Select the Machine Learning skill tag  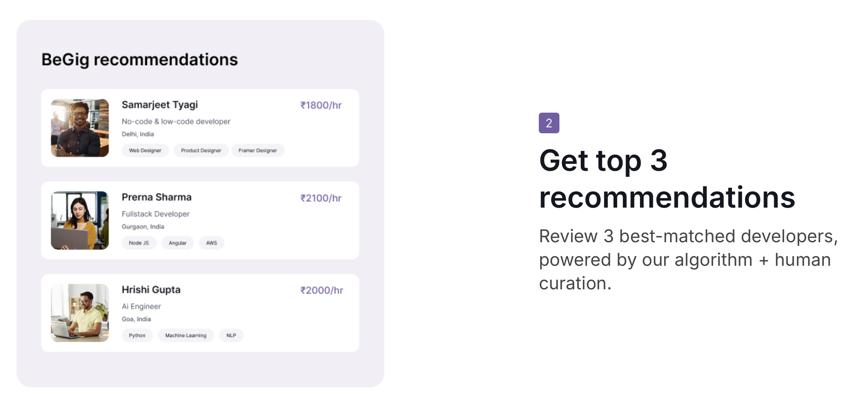[186, 335]
